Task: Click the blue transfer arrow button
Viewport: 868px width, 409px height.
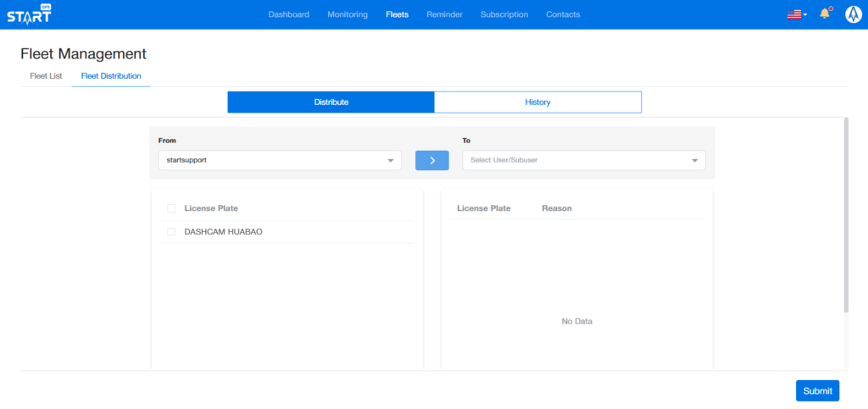Action: click(x=431, y=160)
